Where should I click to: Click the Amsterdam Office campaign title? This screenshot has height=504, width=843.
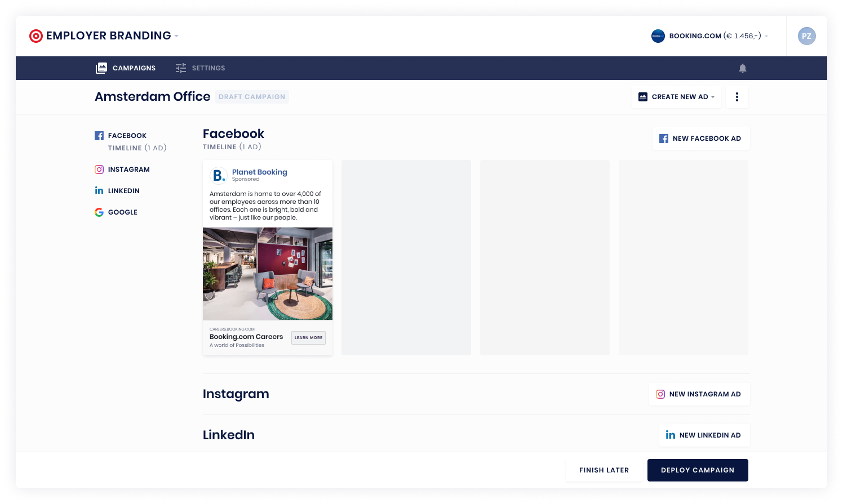click(x=153, y=97)
